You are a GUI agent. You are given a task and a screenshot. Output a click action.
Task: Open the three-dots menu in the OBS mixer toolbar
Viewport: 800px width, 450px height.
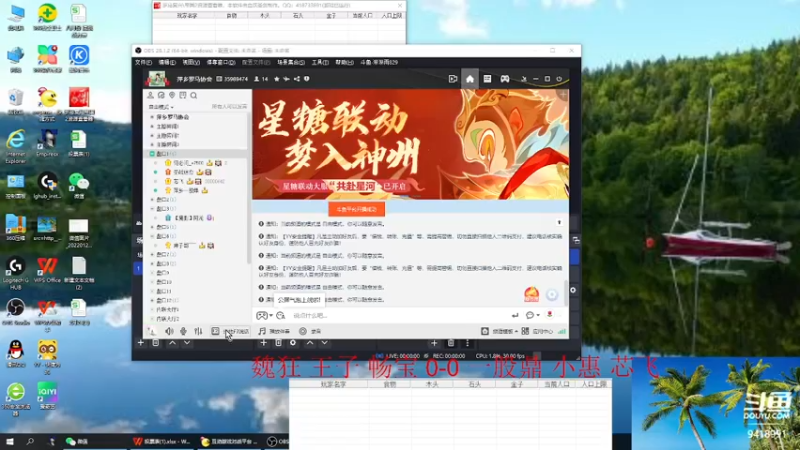(x=467, y=343)
